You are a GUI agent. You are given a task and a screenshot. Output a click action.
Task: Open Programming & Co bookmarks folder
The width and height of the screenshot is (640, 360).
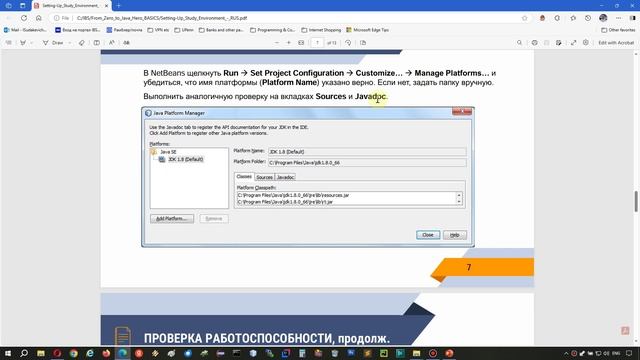point(273,30)
